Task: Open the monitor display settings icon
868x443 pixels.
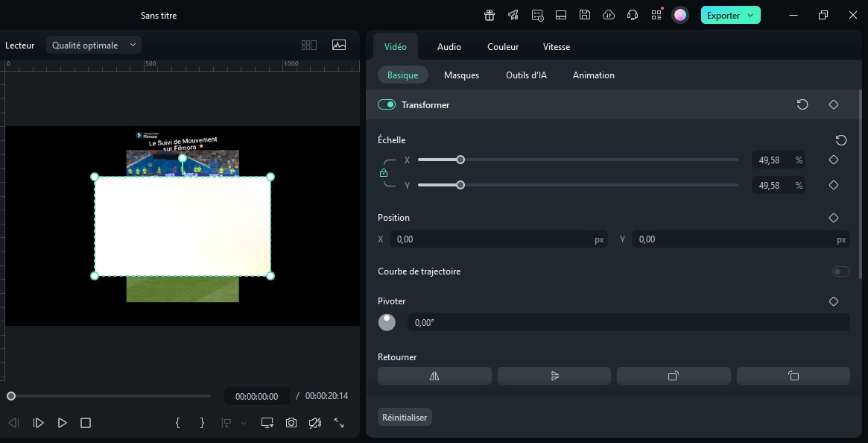Action: pyautogui.click(x=267, y=422)
